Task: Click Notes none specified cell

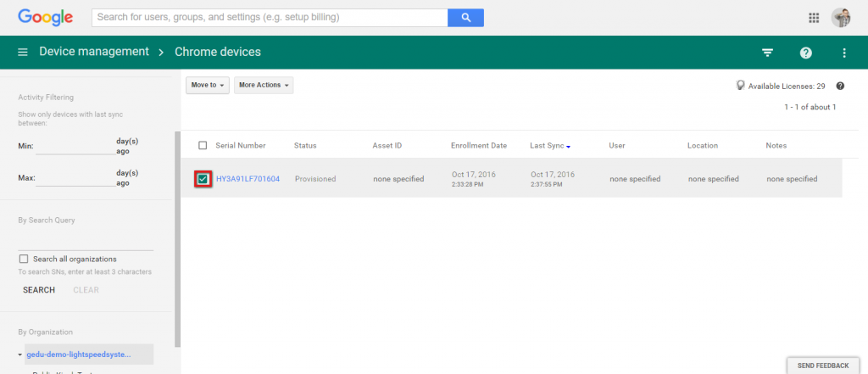Action: (x=793, y=179)
